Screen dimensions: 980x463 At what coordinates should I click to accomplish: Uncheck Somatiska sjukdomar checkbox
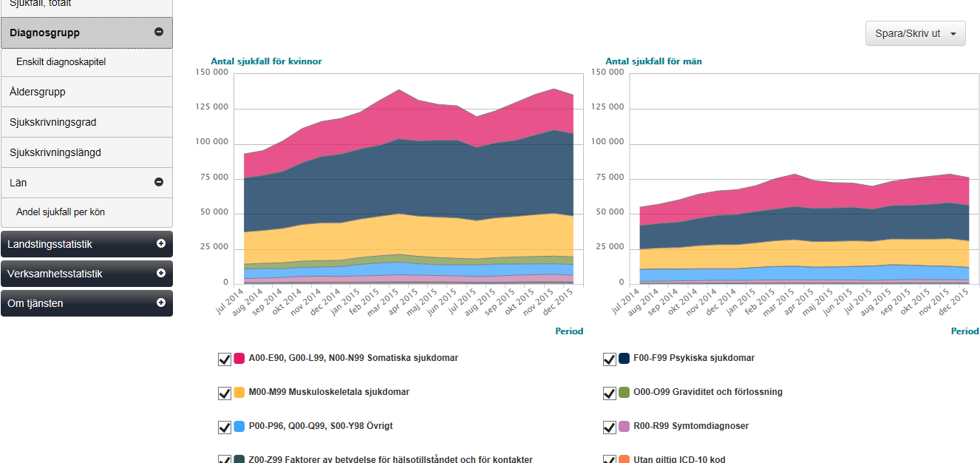point(225,359)
